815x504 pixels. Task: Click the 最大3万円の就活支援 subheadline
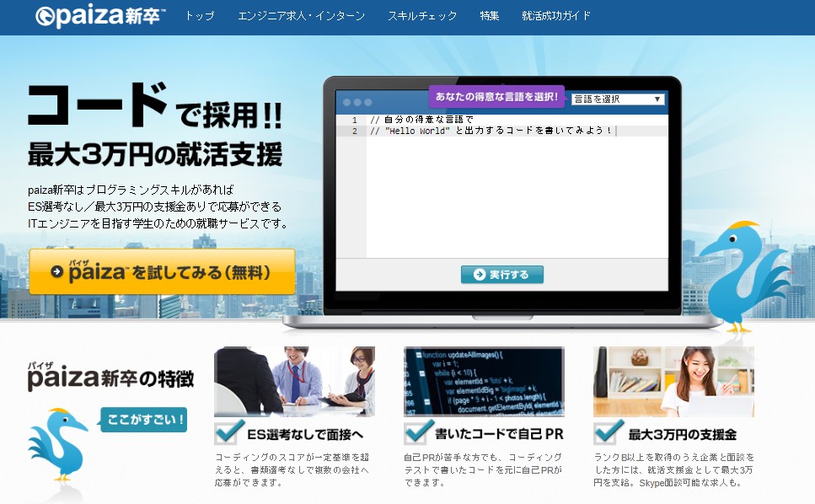155,154
